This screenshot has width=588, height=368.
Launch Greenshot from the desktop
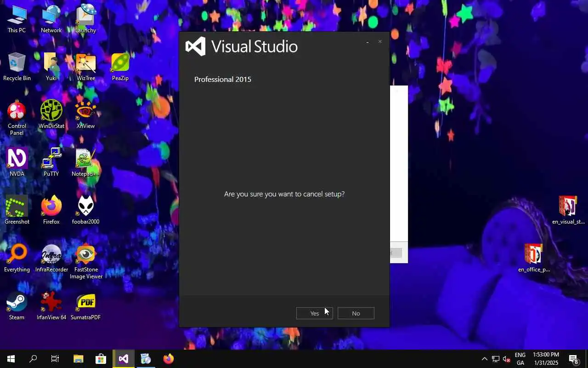[17, 211]
